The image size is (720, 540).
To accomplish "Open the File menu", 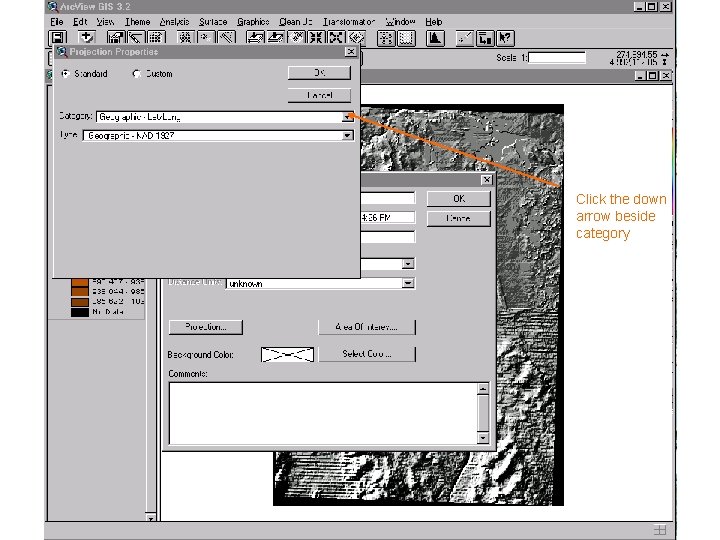I will pos(56,22).
